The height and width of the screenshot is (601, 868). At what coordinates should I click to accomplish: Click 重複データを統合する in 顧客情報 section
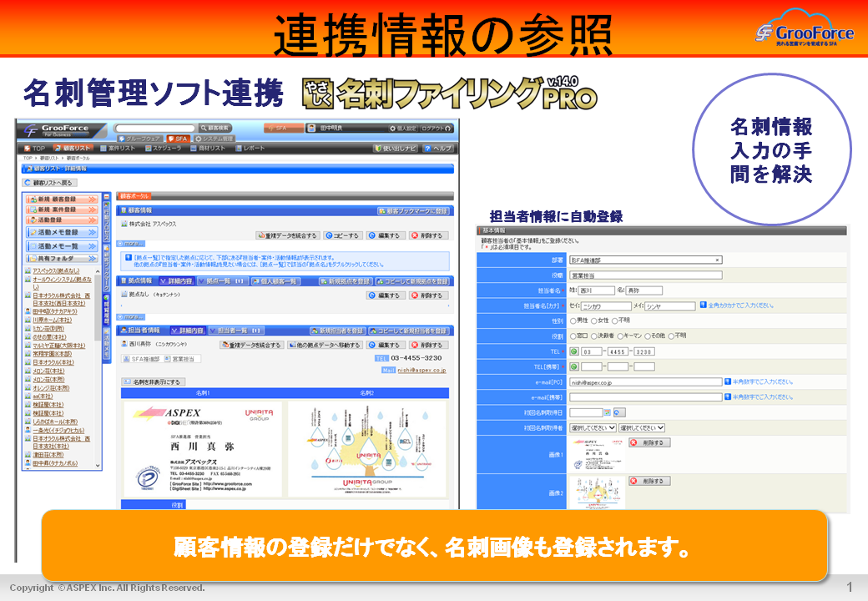(287, 235)
